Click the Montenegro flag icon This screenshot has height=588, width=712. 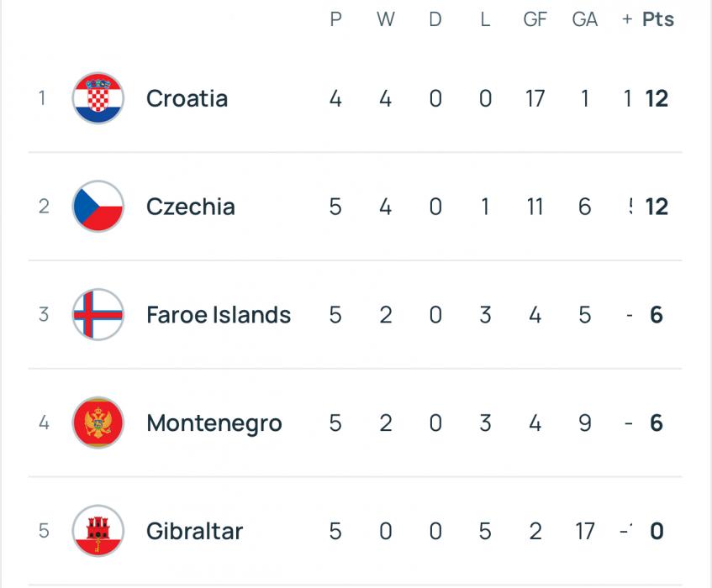98,423
